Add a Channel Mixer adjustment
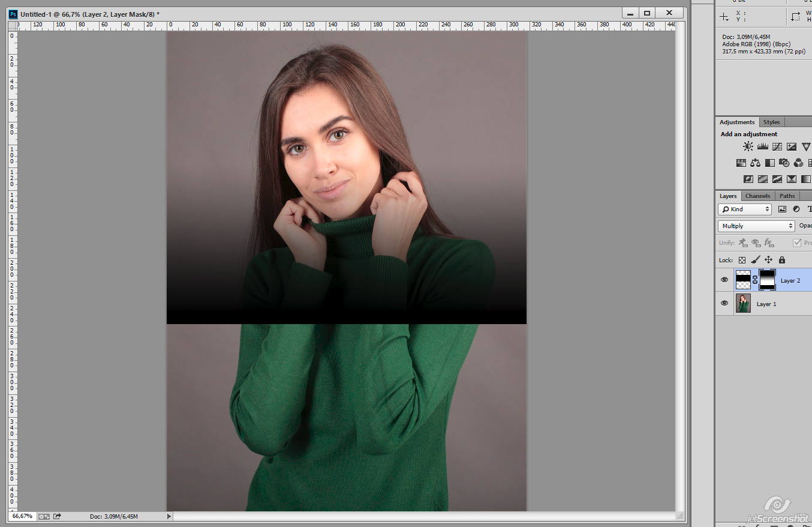This screenshot has width=812, height=527. coord(798,163)
